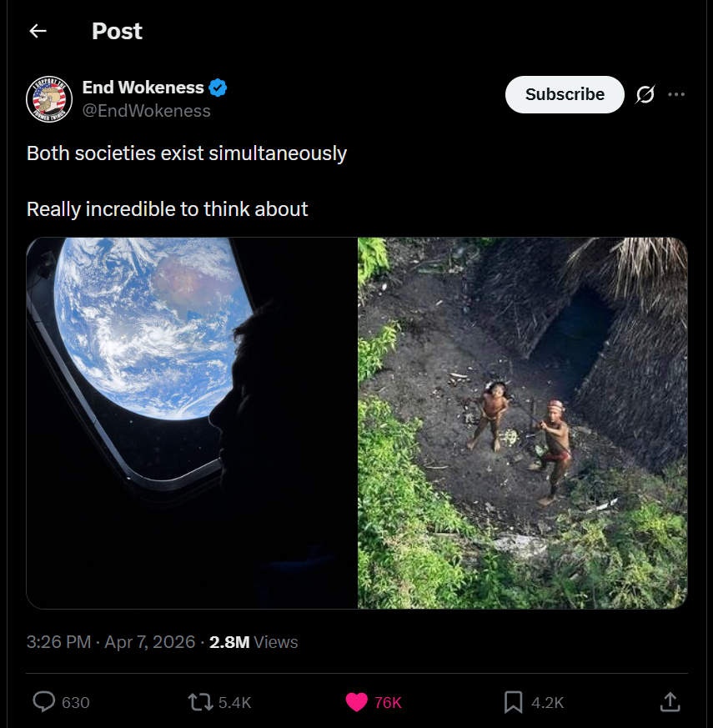Click the 2.8M Views count
713x728 pixels.
[253, 642]
